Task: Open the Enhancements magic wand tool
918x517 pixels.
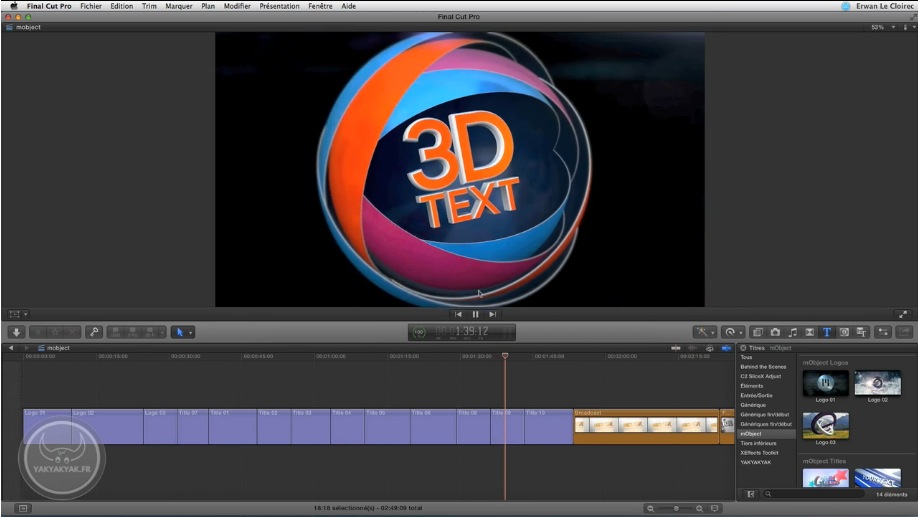Action: [702, 332]
